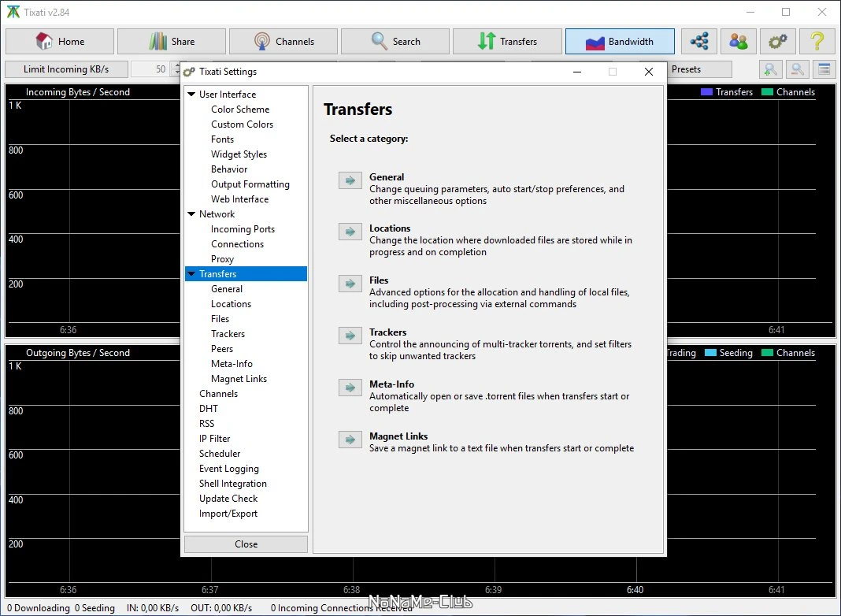
Task: Click the zoom in graph icon
Action: click(x=770, y=69)
